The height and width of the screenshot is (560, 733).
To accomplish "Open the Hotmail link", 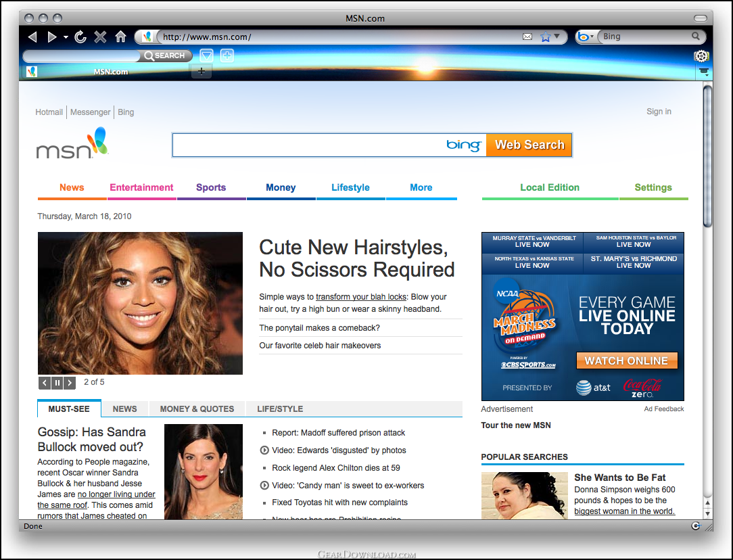I will click(x=49, y=112).
